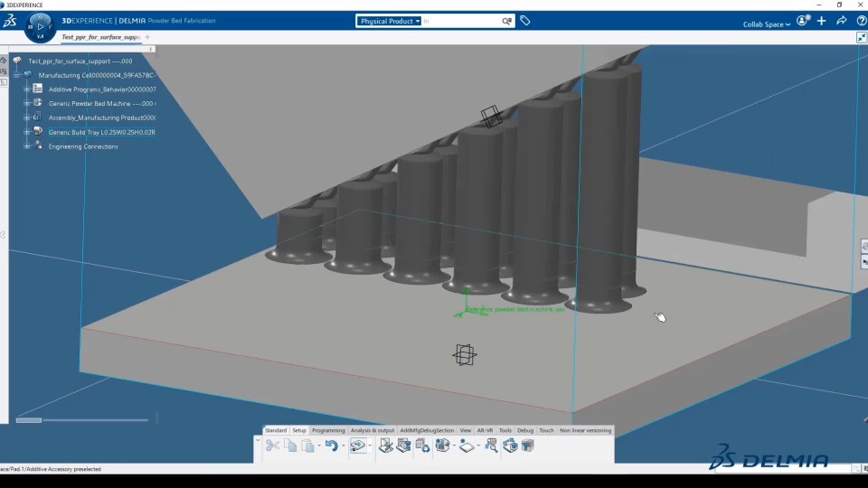The image size is (868, 488).
Task: Open the Paste options dropdown arrow
Action: pos(319,446)
